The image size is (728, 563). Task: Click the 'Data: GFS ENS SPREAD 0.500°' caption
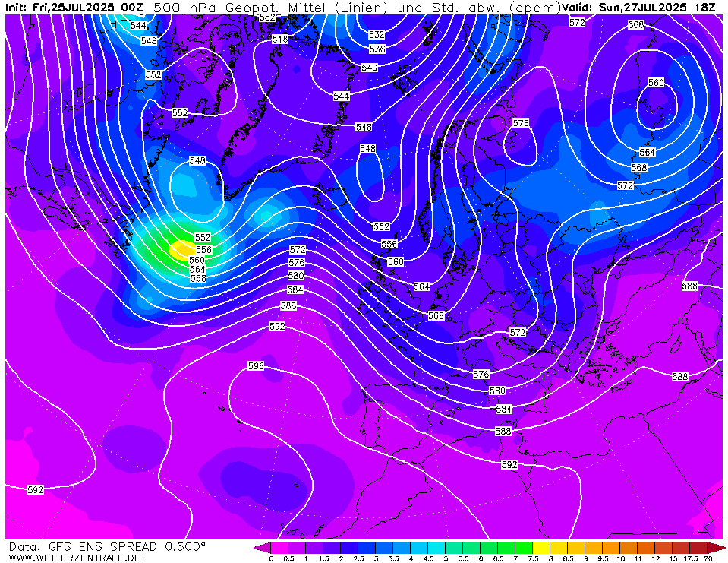[x=107, y=547]
